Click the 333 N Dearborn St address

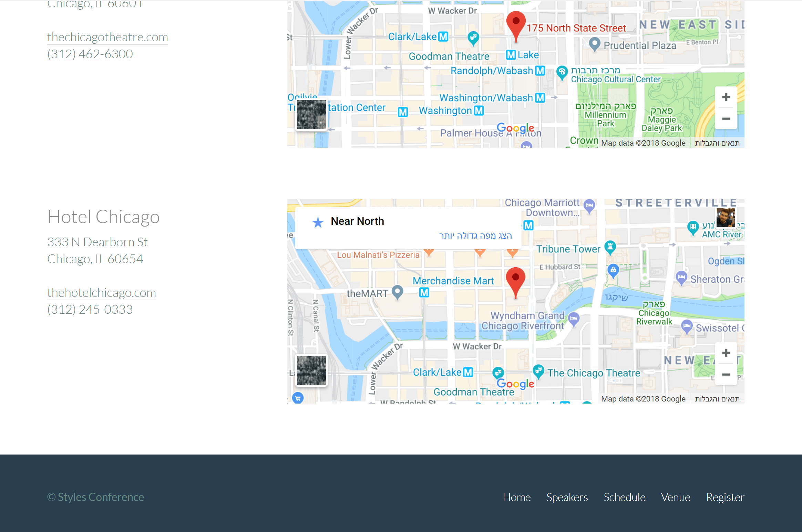[x=97, y=242]
